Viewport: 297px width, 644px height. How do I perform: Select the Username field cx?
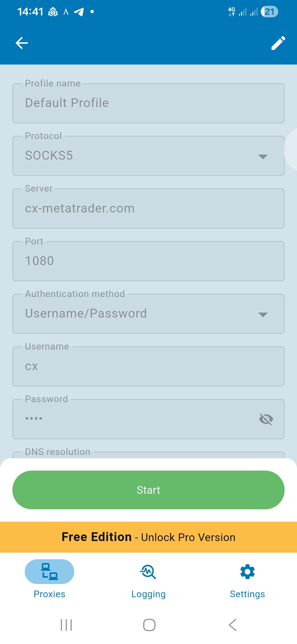click(x=148, y=366)
